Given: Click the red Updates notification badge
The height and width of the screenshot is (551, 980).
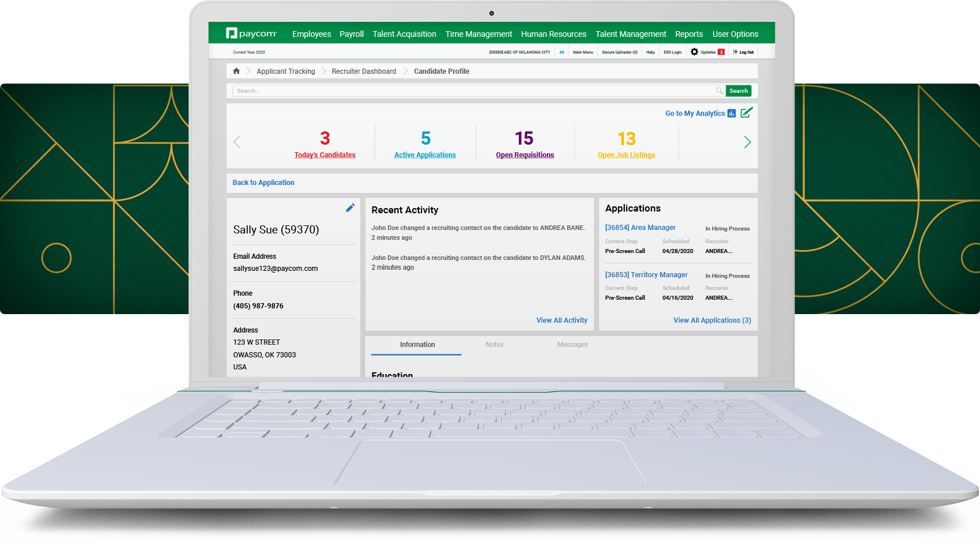Looking at the screenshot, I should pyautogui.click(x=721, y=52).
